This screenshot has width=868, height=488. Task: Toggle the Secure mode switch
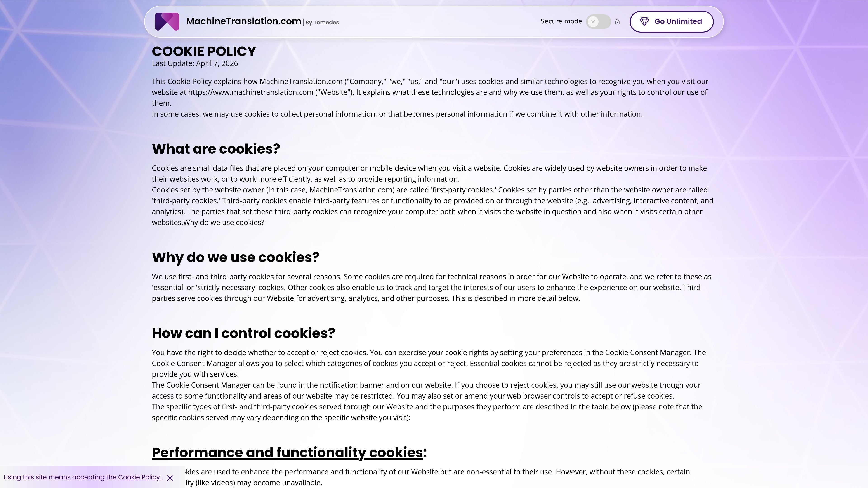[x=598, y=21]
